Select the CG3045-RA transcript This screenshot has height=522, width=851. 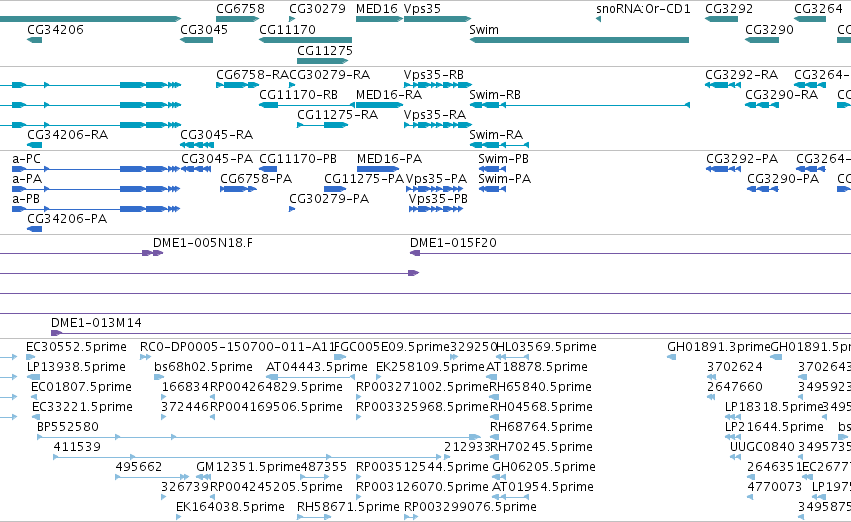[x=197, y=145]
